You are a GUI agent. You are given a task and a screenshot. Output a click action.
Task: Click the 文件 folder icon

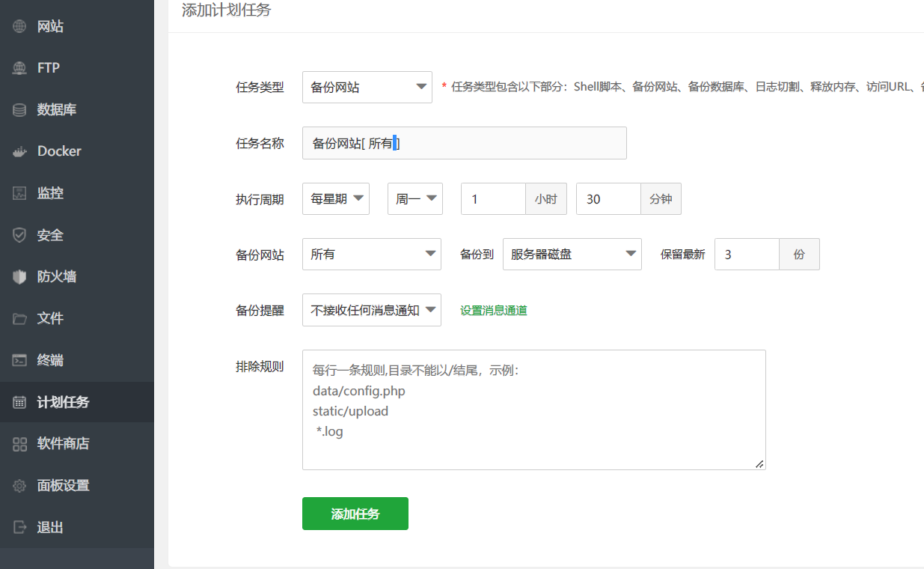coord(19,319)
